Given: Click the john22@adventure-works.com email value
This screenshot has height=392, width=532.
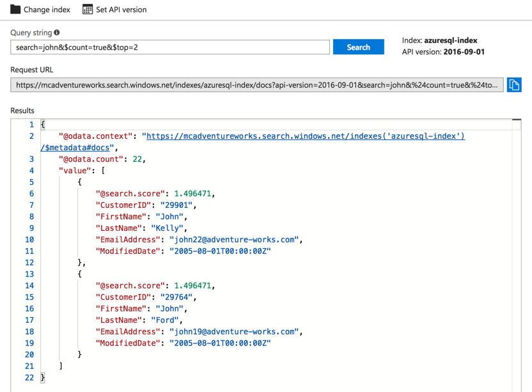Looking at the screenshot, I should [x=235, y=240].
